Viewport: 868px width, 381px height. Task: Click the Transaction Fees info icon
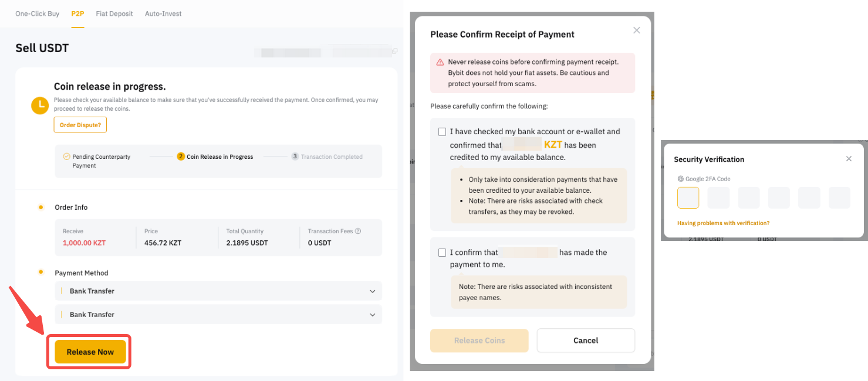[x=358, y=231]
